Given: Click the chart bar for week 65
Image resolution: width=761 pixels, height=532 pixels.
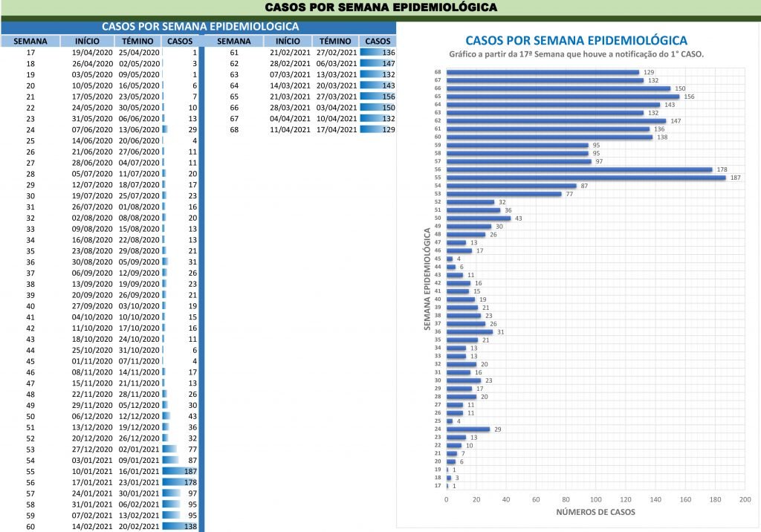Looking at the screenshot, I should [563, 97].
